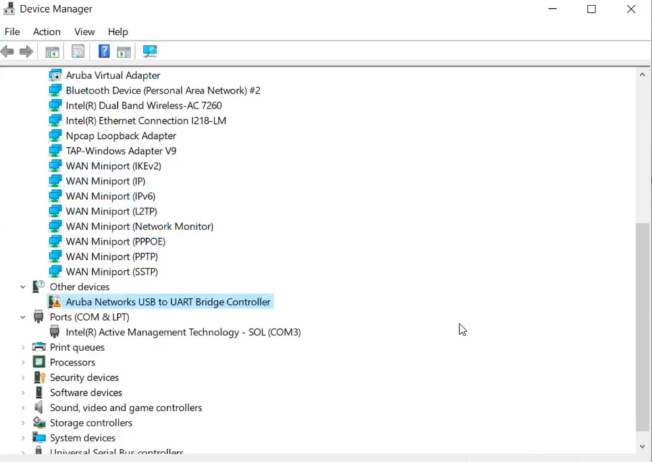Click the Back arrow in the toolbar
652x462 pixels.
click(x=8, y=52)
